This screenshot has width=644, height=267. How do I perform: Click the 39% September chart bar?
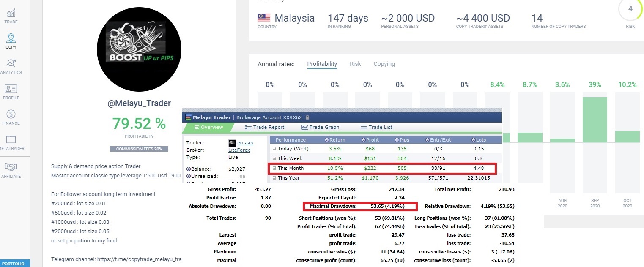pyautogui.click(x=595, y=120)
